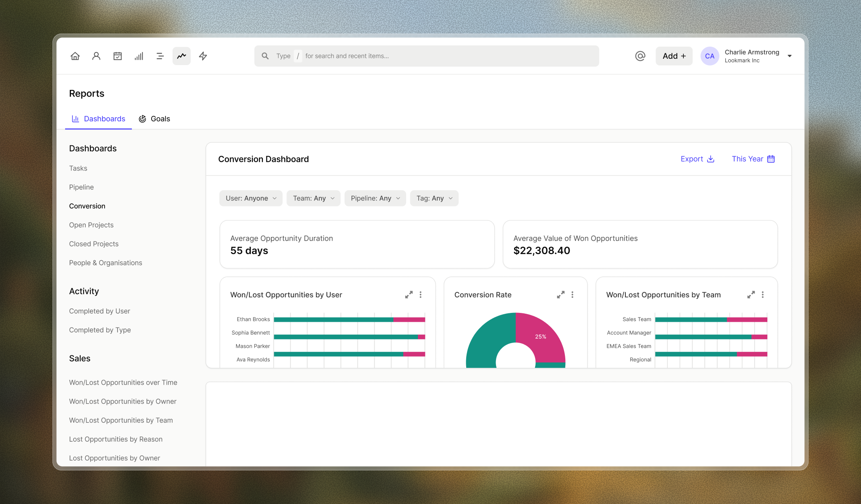Screen dimensions: 861x504
Task: Open three-dot menu on Won/Lost by User
Action: coord(420,295)
